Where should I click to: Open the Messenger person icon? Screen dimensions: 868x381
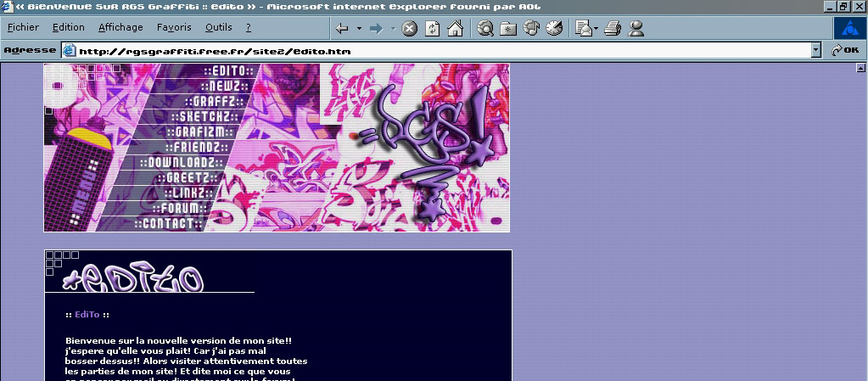pos(636,28)
